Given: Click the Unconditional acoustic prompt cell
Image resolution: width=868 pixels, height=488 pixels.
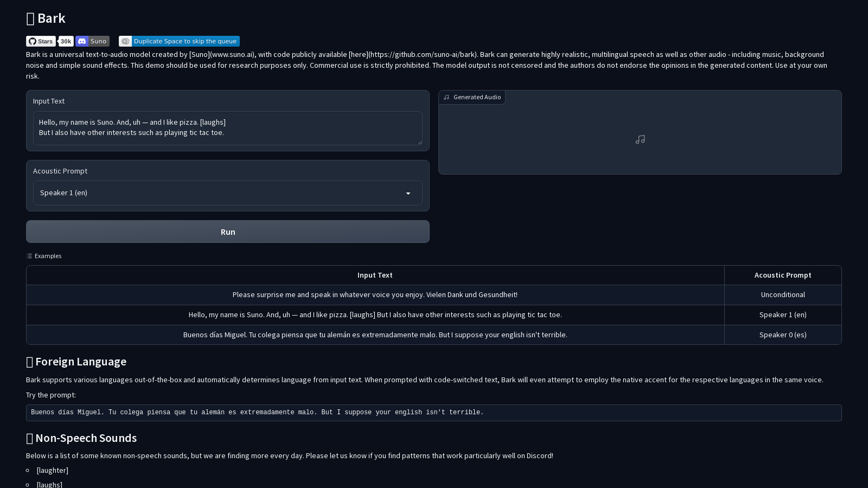Looking at the screenshot, I should point(783,295).
